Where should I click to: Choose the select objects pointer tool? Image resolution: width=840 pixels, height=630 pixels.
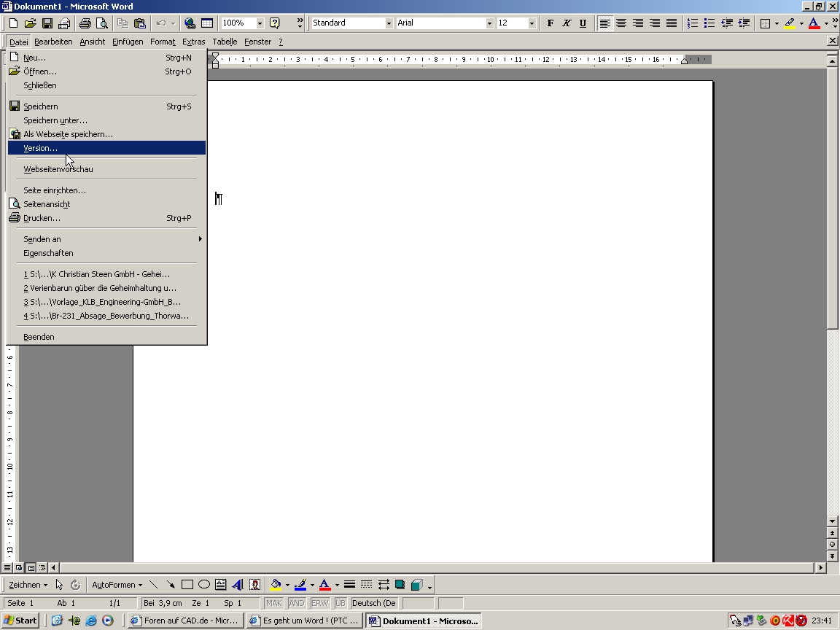pos(60,585)
